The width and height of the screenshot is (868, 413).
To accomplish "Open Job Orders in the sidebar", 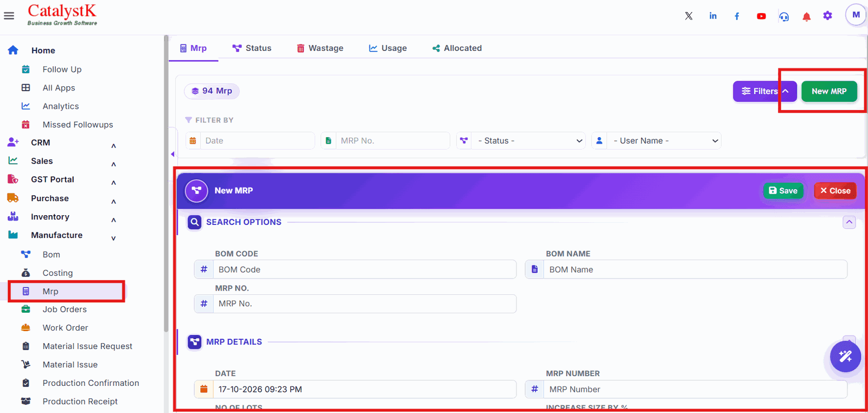I will click(65, 309).
